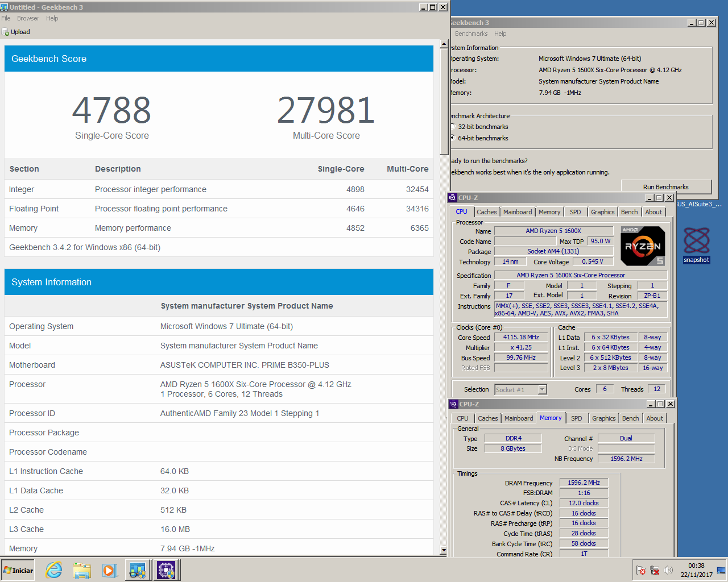Screen dimensions: 728x582
Task: Click the L3 Cache value 16.0 MB
Action: point(175,529)
